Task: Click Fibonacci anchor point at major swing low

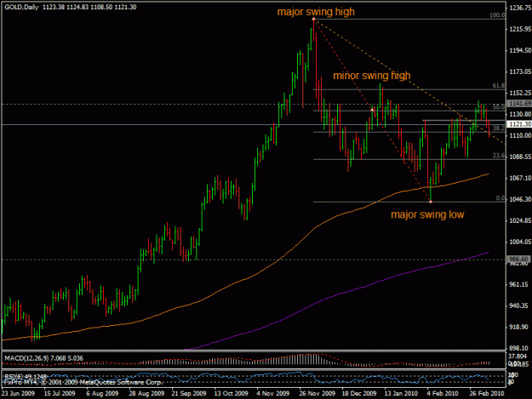Action: point(431,202)
